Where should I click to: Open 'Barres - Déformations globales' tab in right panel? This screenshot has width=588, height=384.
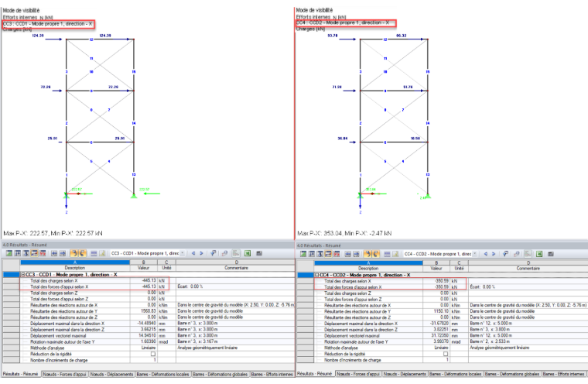[512, 374]
